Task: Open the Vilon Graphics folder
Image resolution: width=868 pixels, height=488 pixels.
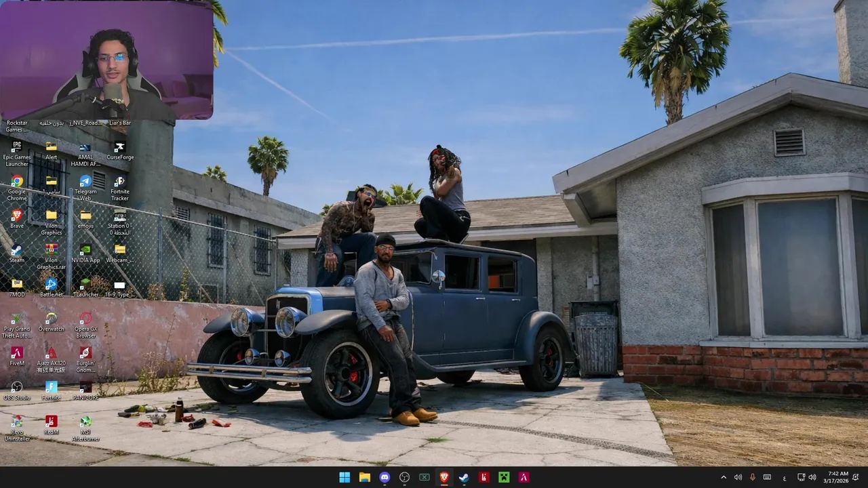Action: 52,222
